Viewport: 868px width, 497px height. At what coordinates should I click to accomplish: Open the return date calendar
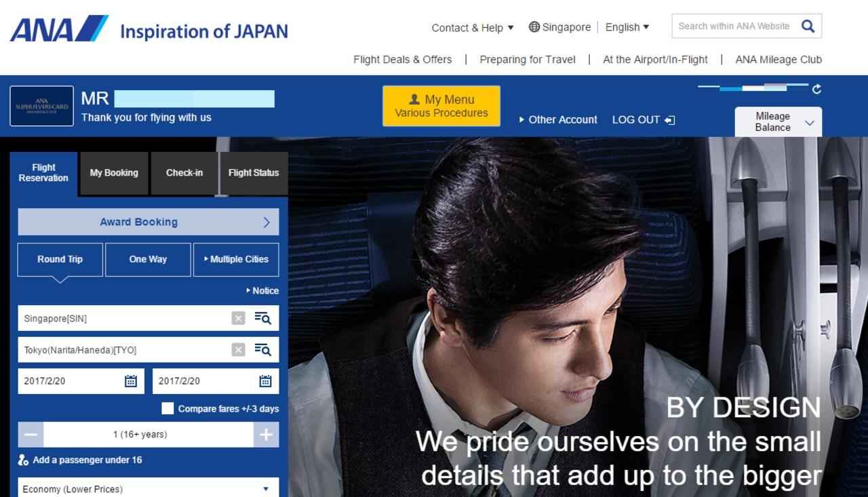[265, 381]
